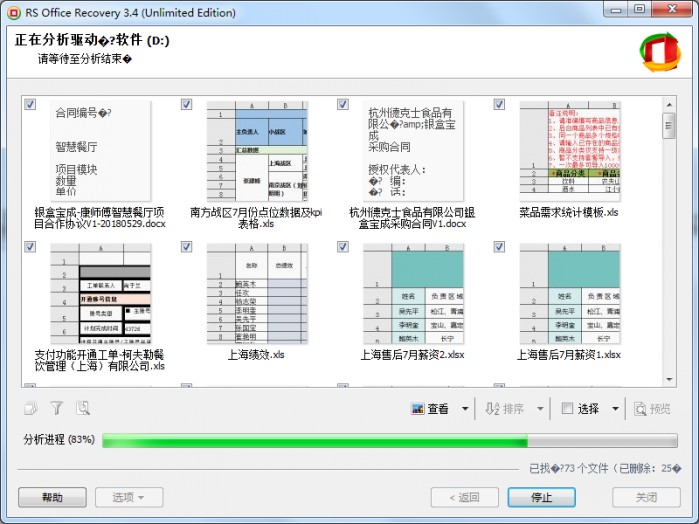The image size is (699, 524).
Task: Open the 查看 dropdown arrow
Action: (465, 408)
